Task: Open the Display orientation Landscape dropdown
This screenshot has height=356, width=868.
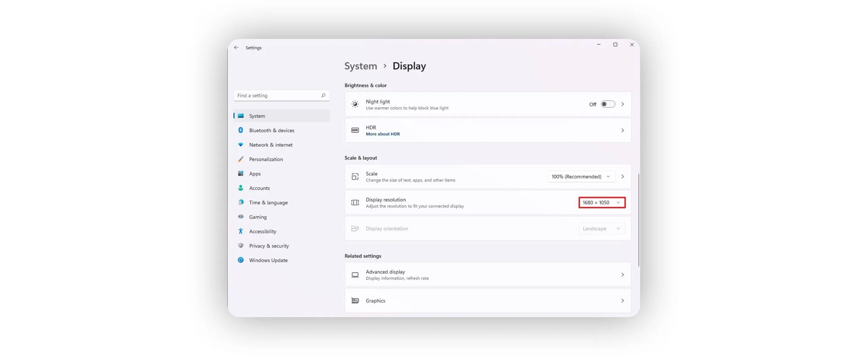Action: coord(601,229)
